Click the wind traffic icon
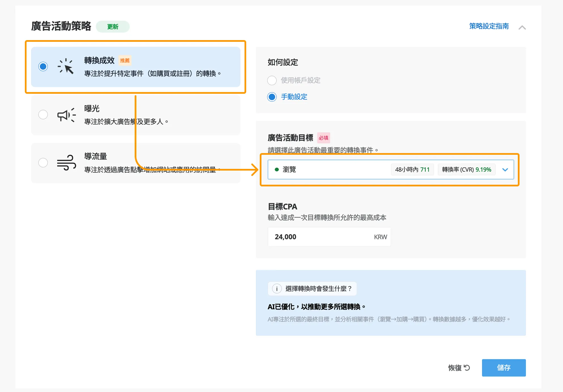Viewport: 563px width, 392px height. tap(66, 163)
